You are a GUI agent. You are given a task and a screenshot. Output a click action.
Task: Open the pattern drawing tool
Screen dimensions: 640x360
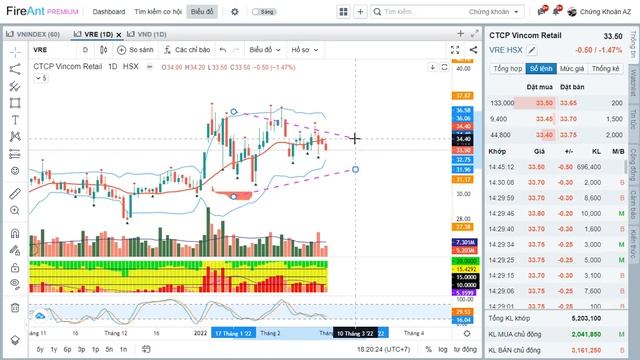tap(15, 136)
